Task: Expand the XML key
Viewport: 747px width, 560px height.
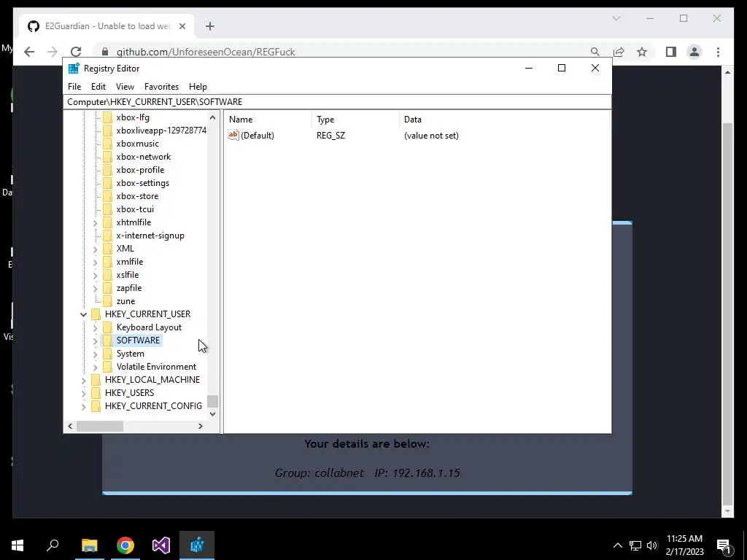Action: coord(95,249)
